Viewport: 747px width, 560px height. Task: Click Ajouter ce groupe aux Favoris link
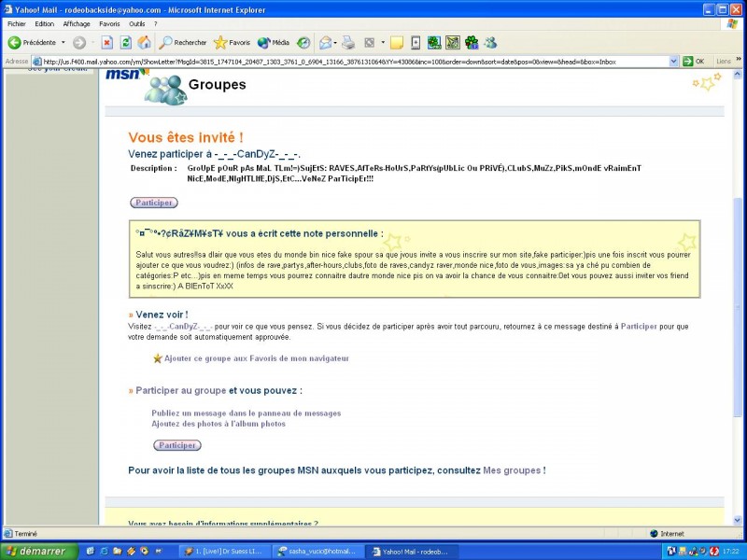[x=256, y=358]
